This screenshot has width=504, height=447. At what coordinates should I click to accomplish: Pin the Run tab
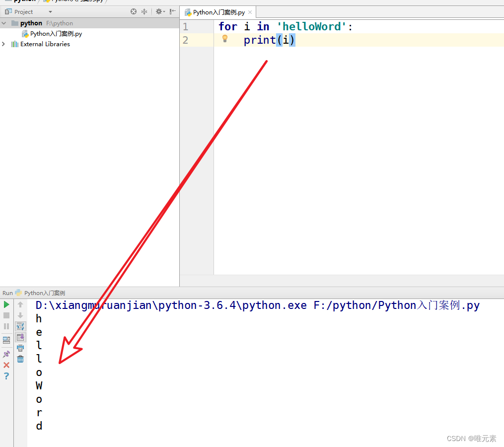click(x=6, y=354)
